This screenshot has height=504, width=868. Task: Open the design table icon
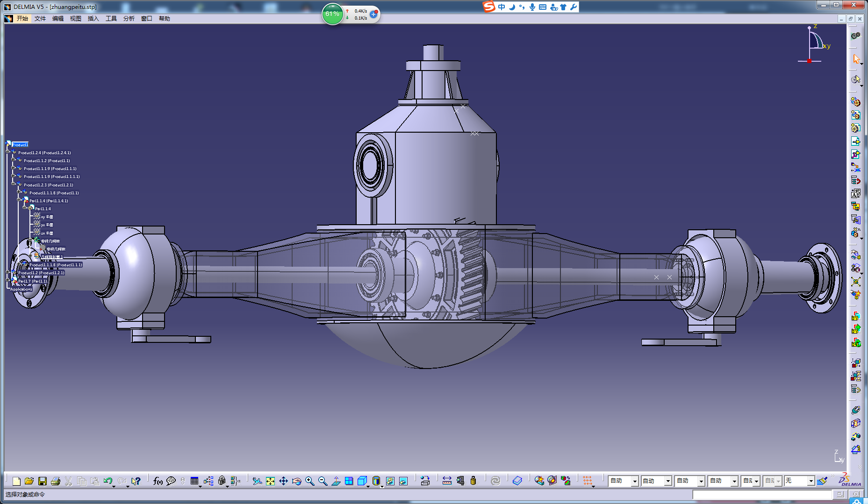(194, 481)
